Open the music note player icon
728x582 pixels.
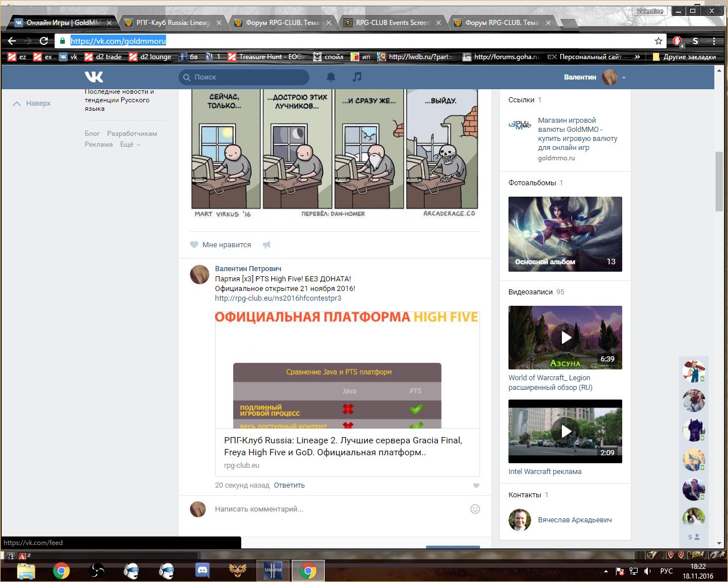pos(357,77)
